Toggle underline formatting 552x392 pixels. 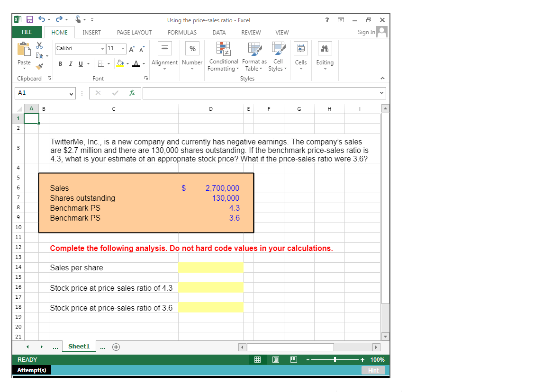[x=81, y=64]
